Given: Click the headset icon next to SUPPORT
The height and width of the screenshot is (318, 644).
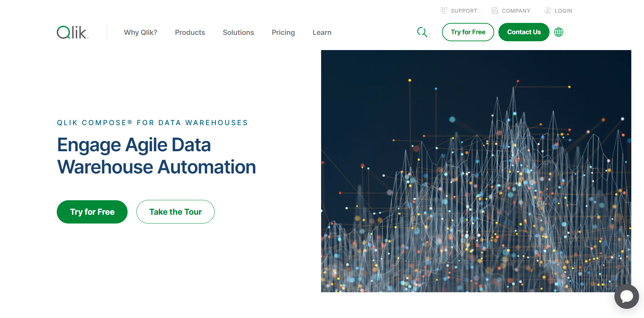Looking at the screenshot, I should click(443, 11).
